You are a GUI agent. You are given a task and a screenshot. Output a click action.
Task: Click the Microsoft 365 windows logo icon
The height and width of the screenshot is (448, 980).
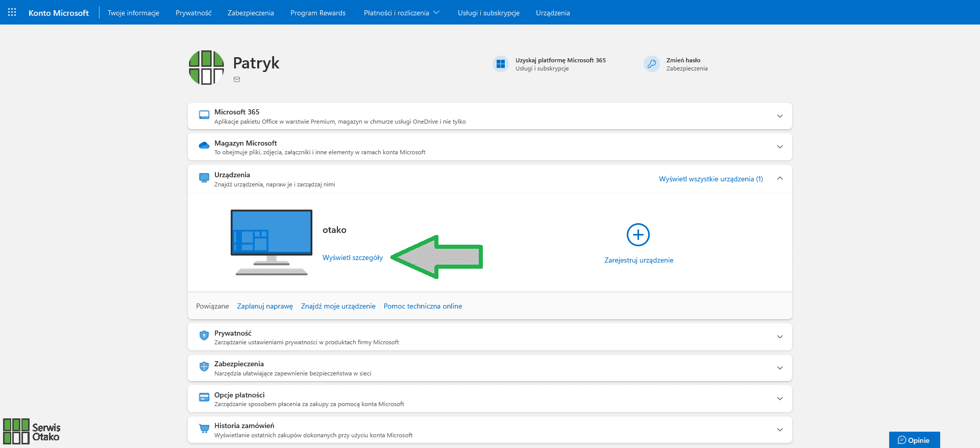[x=501, y=64]
